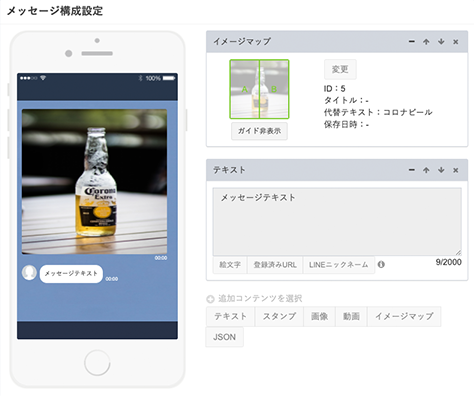
Task: Move テキスト panel up
Action: click(x=426, y=170)
